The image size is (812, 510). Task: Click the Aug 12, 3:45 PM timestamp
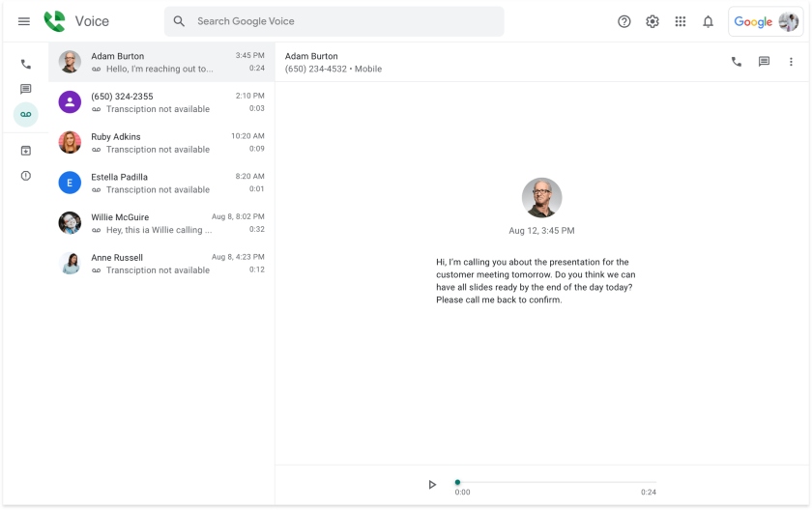(541, 231)
